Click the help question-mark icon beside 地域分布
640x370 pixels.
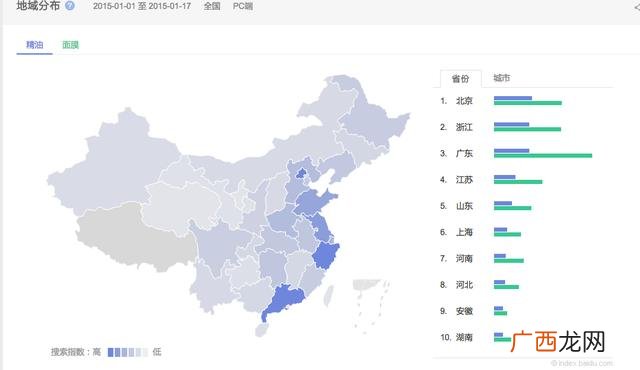pos(70,6)
